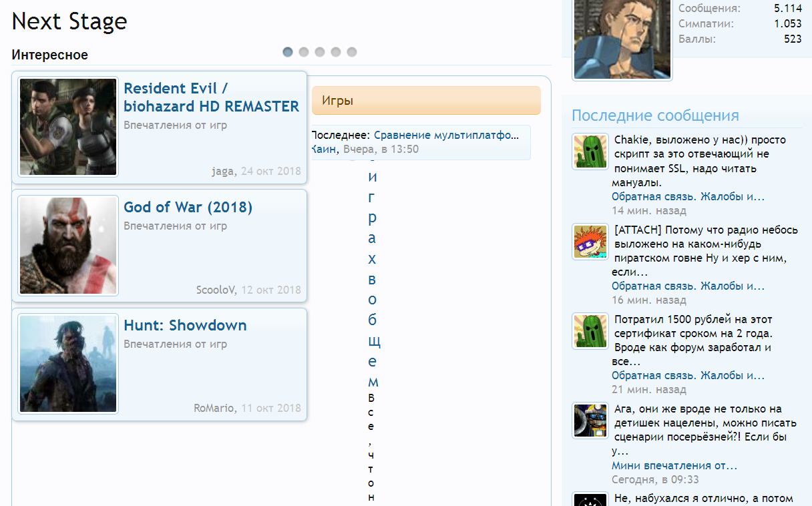
Task: Click the 'Next Stage' page title
Action: pos(69,22)
